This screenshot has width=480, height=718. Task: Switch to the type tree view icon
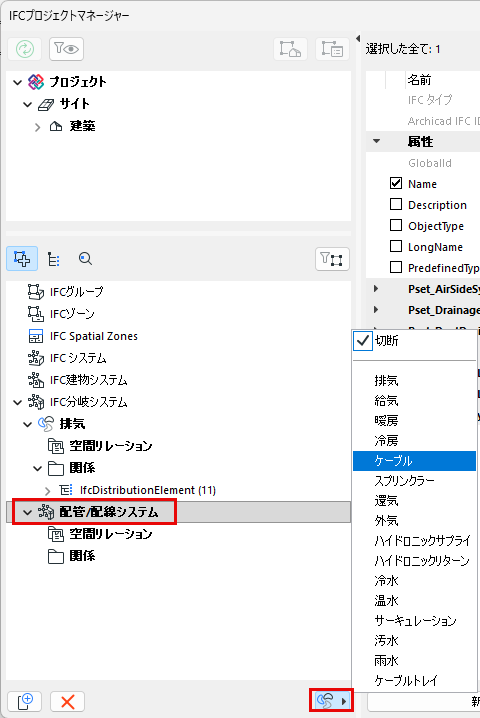[54, 259]
